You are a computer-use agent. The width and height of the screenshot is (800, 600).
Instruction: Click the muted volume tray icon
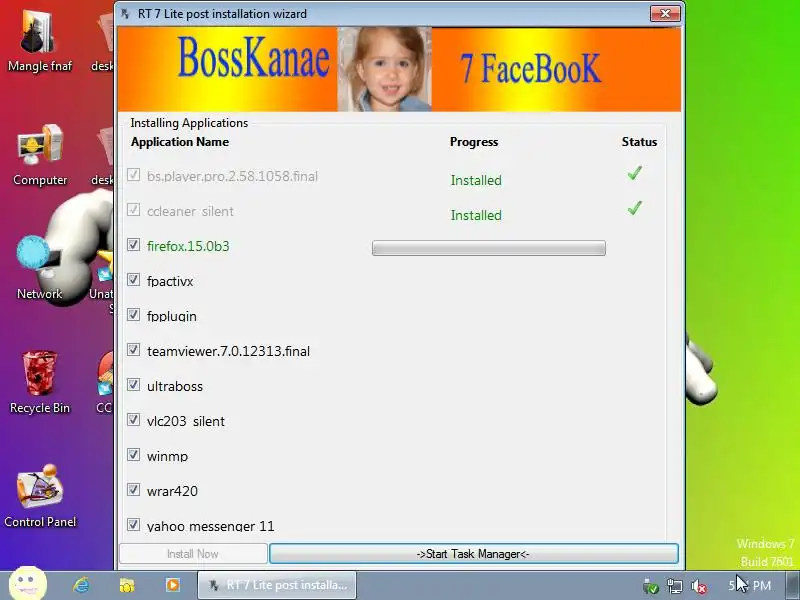click(698, 587)
